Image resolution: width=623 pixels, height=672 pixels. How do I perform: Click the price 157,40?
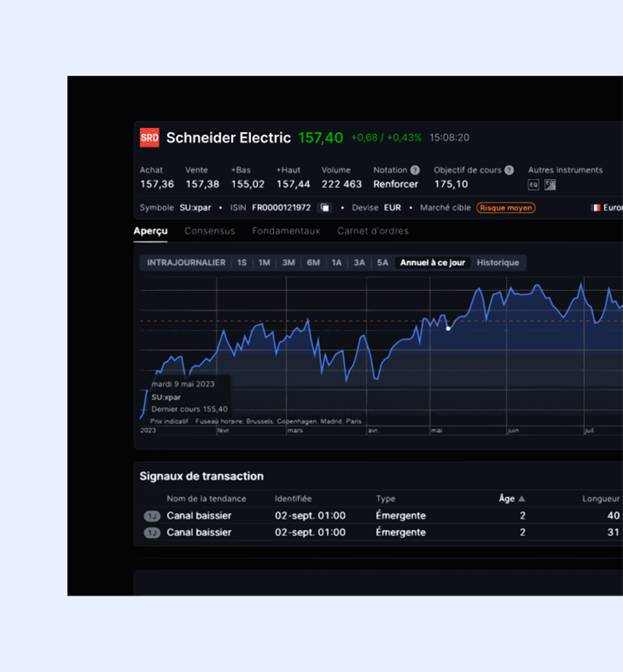click(x=320, y=138)
